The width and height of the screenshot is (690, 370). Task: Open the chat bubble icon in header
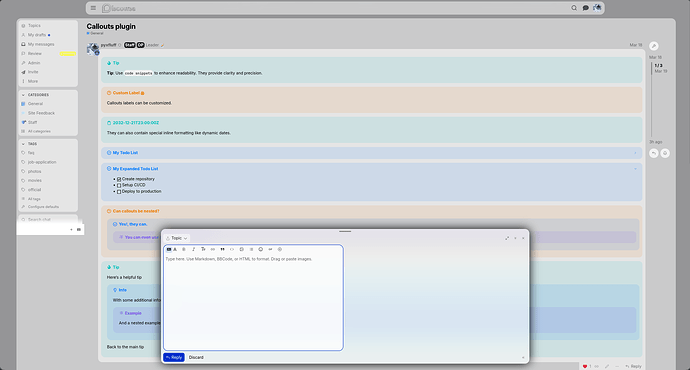pyautogui.click(x=585, y=8)
